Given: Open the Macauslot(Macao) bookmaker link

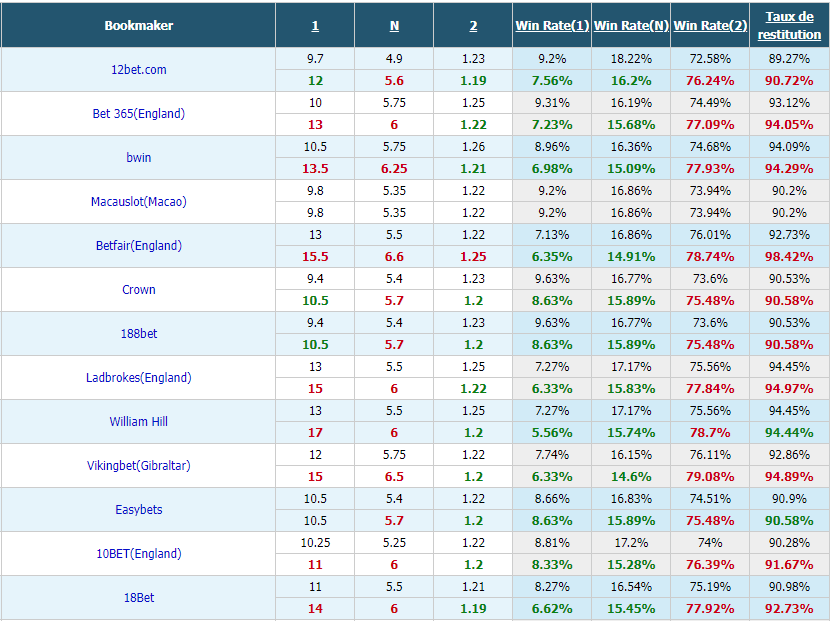Looking at the screenshot, I should (138, 201).
